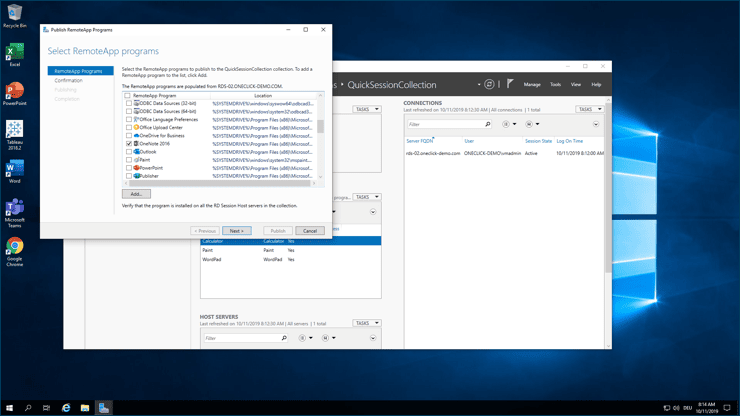Click the Server Manager refresh icon
The height and width of the screenshot is (416, 740).
tap(489, 85)
